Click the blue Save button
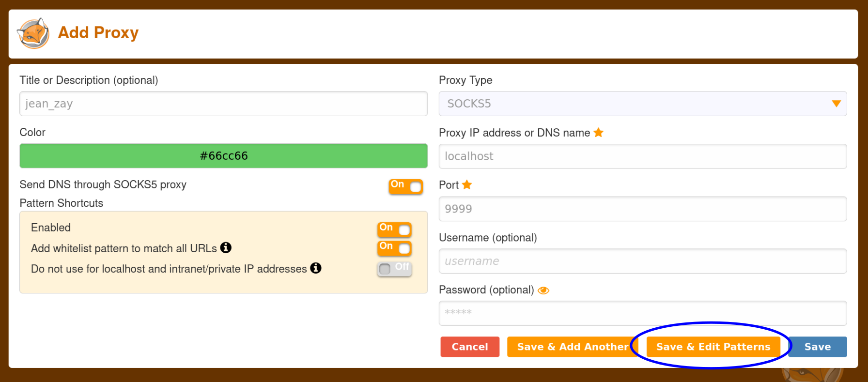The height and width of the screenshot is (382, 868). (818, 347)
